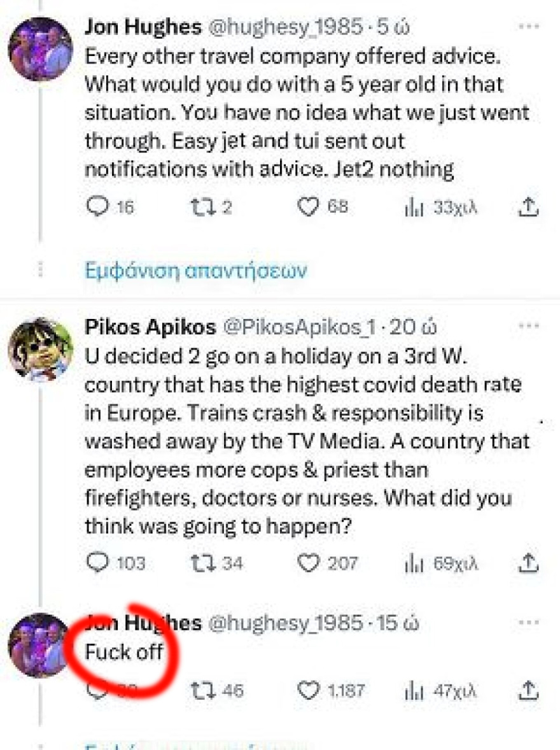The height and width of the screenshot is (750, 560).
Task: Reply to Pikos Apikos' tweet
Action: tap(97, 563)
